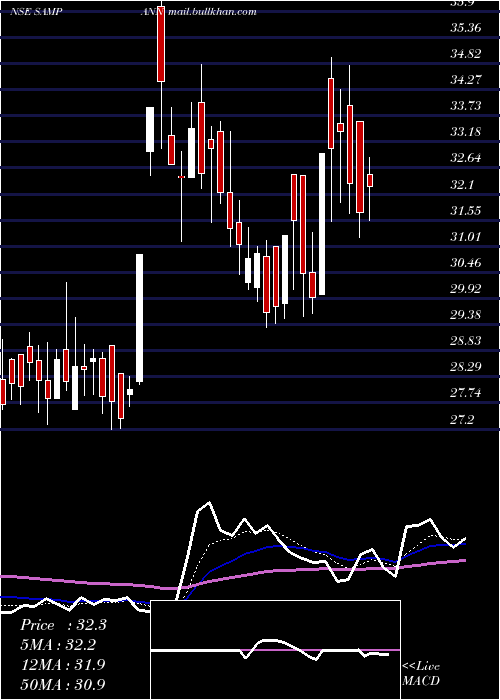
Task: Select the 34.27 price axis label
Action: pos(466,80)
